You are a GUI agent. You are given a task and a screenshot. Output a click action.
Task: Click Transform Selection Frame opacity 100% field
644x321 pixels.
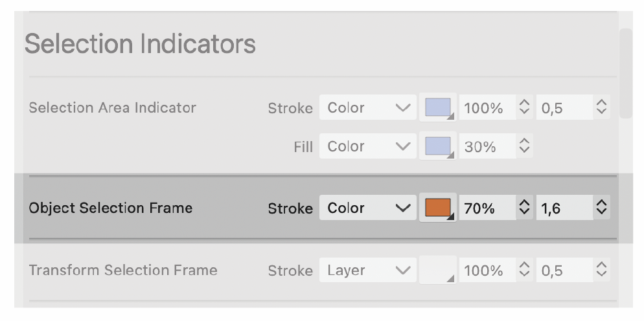487,271
